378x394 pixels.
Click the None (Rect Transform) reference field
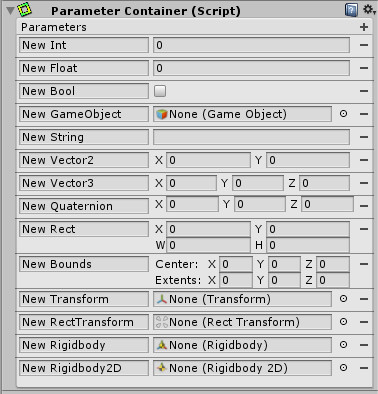point(242,322)
